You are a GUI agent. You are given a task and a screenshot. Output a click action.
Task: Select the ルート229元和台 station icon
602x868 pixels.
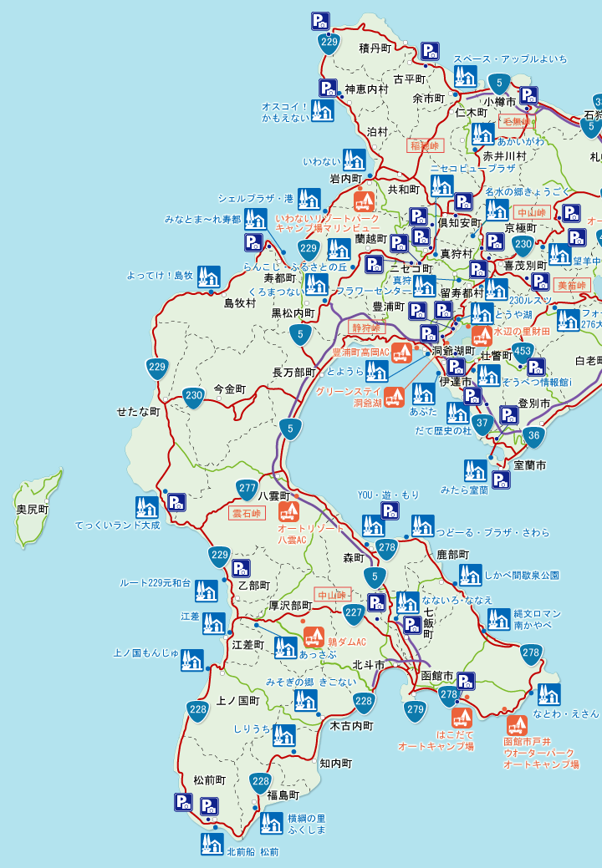(x=207, y=591)
